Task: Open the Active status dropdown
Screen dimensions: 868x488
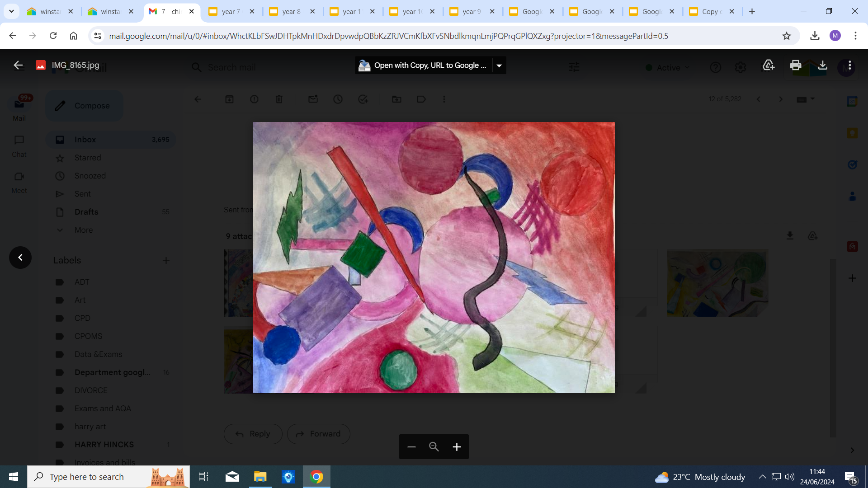Action: (668, 67)
